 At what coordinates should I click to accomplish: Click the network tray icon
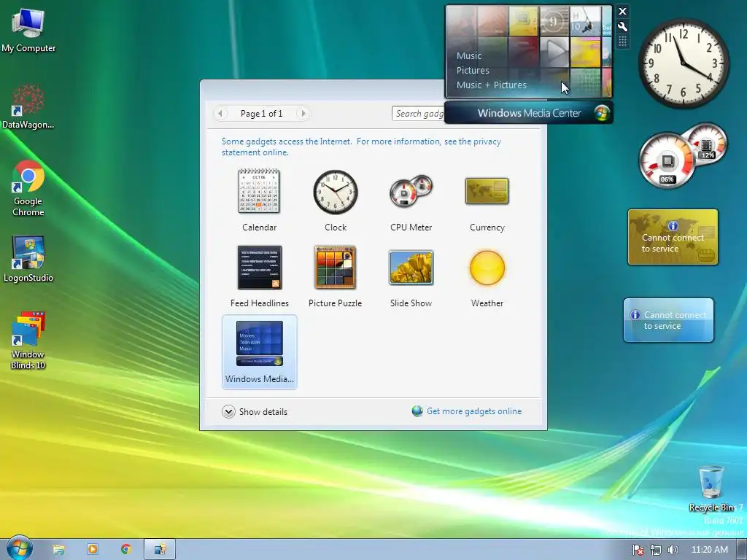pos(656,550)
